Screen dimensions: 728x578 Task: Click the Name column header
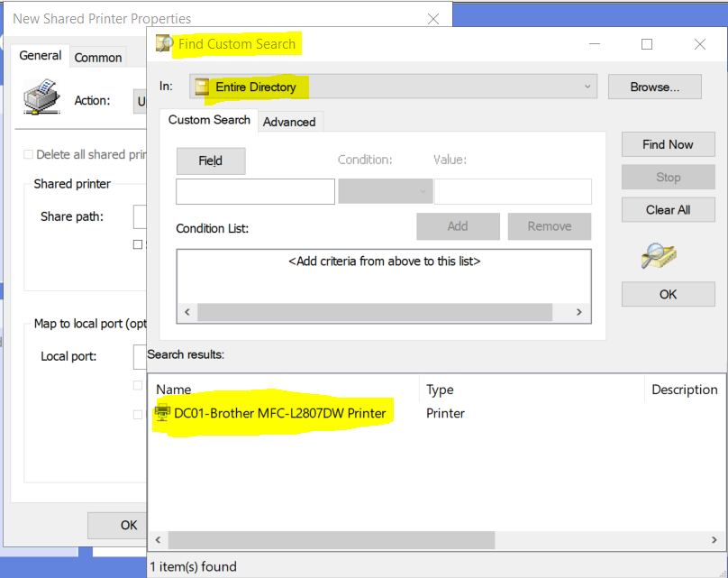tap(174, 390)
